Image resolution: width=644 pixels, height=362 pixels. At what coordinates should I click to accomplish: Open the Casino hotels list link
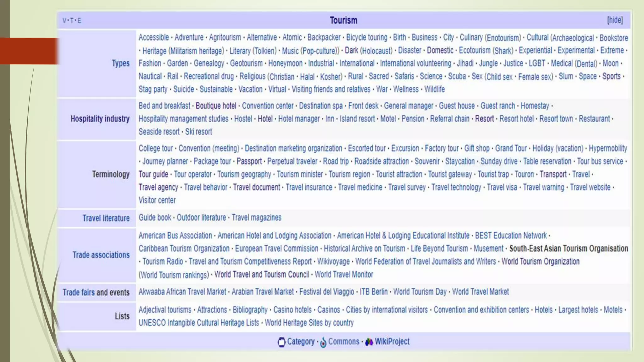(x=292, y=310)
